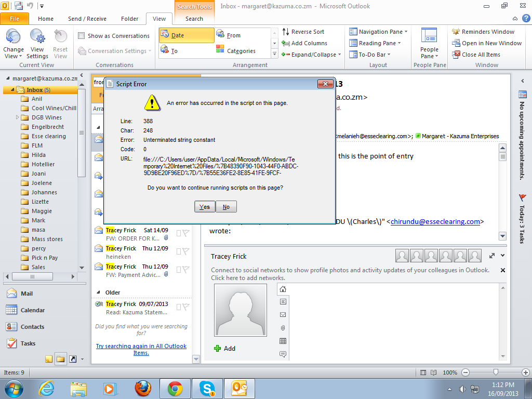Open the Reminders Window
This screenshot has height=399, width=532.
click(x=483, y=32)
